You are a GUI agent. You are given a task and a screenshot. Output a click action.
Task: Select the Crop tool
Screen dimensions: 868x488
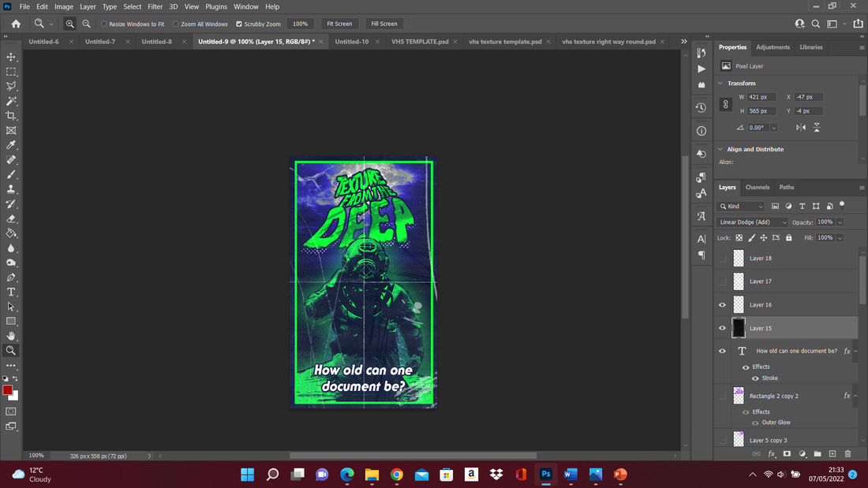pos(11,116)
